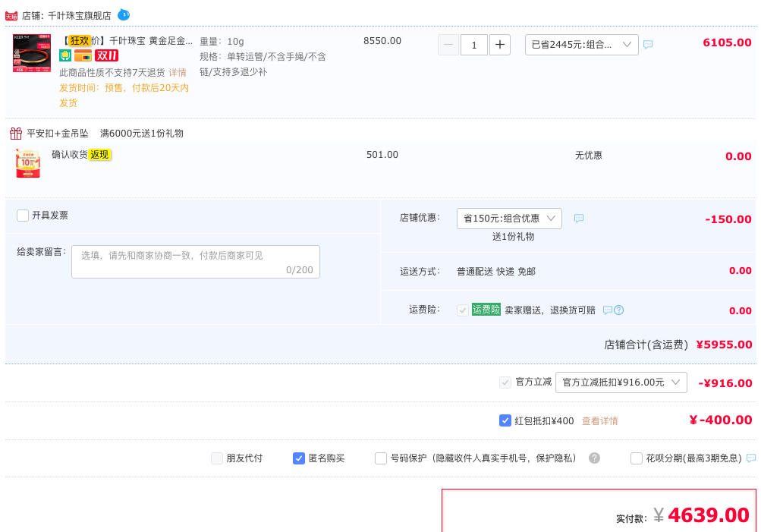Click the red 双11 badge
The width and height of the screenshot is (761, 532).
[106, 56]
